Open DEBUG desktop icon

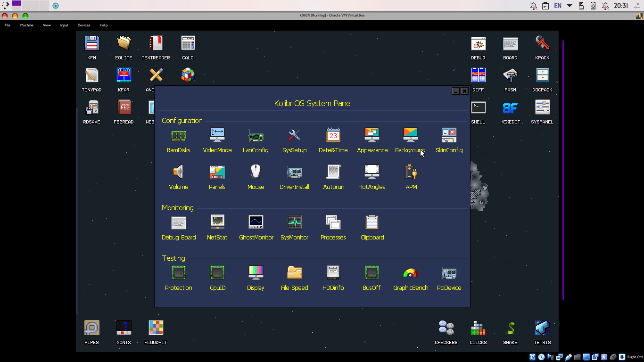tap(478, 43)
